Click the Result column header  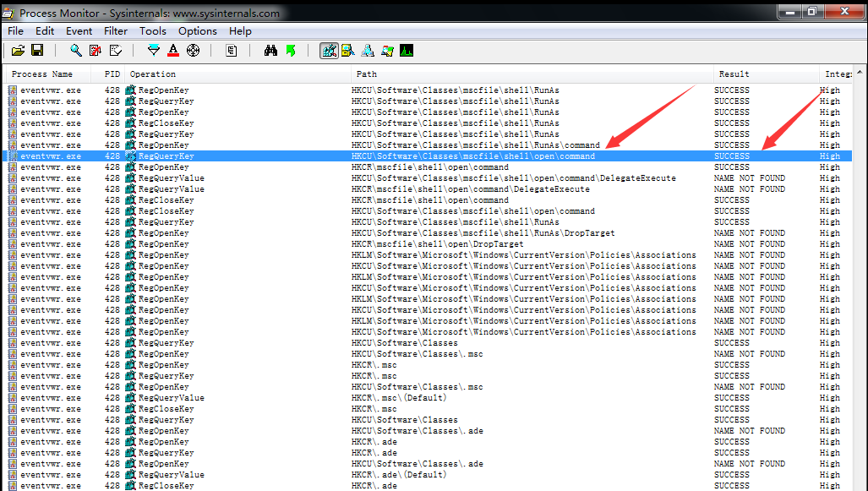coord(765,74)
